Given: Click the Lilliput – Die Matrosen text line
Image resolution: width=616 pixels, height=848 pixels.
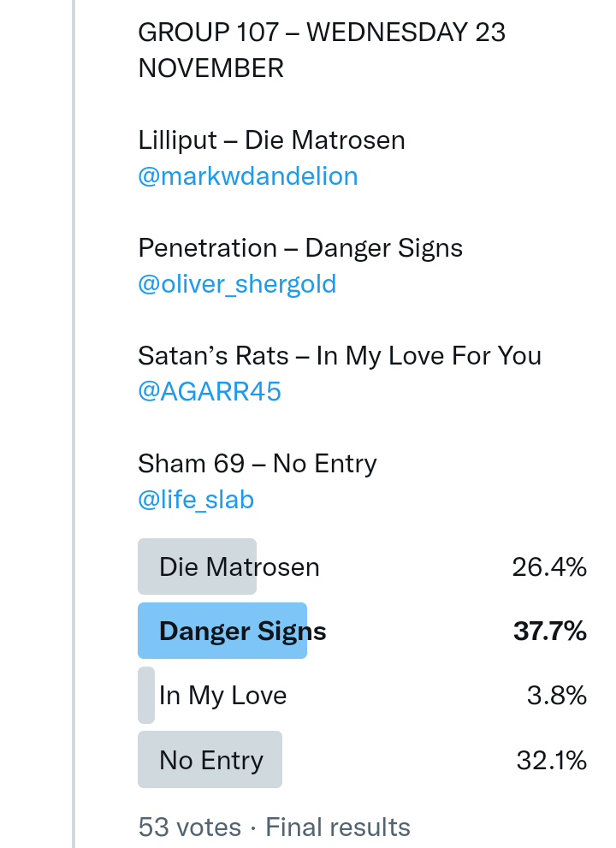Looking at the screenshot, I should (271, 139).
